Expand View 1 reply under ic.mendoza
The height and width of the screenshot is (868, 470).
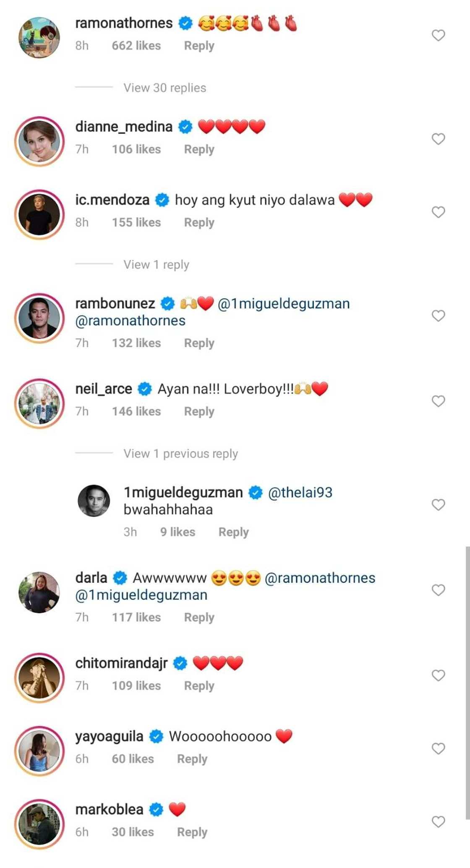(156, 265)
